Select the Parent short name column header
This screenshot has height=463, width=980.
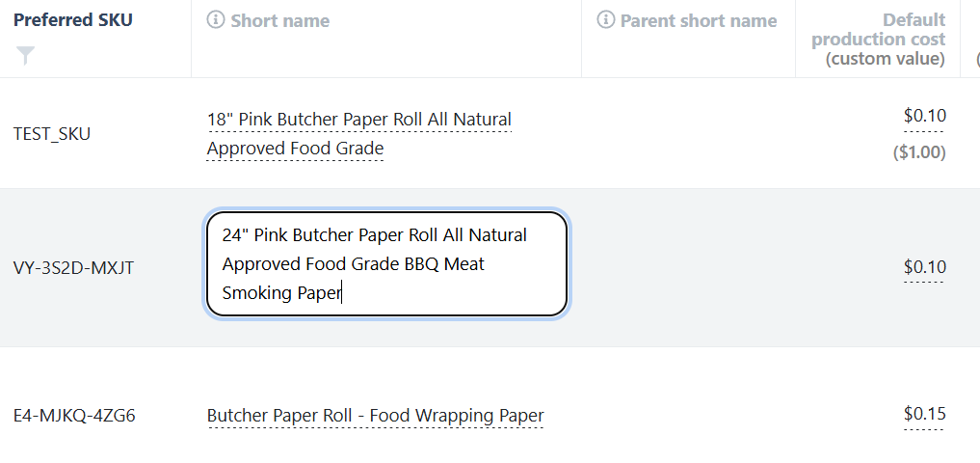click(x=698, y=20)
